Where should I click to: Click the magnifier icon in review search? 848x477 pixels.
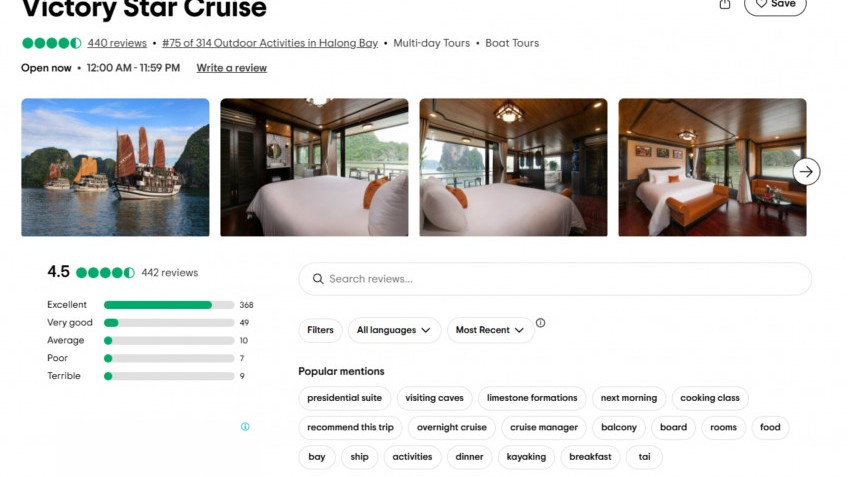pos(318,279)
